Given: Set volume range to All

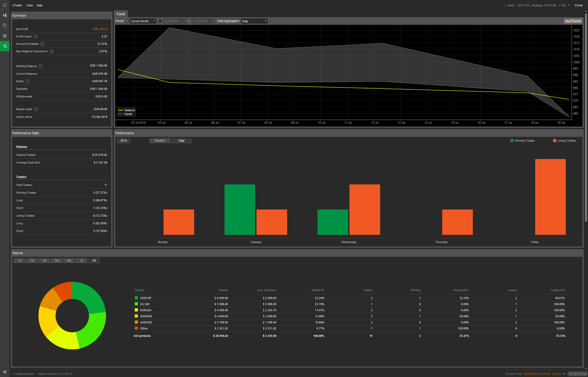Looking at the screenshot, I should pyautogui.click(x=94, y=261).
